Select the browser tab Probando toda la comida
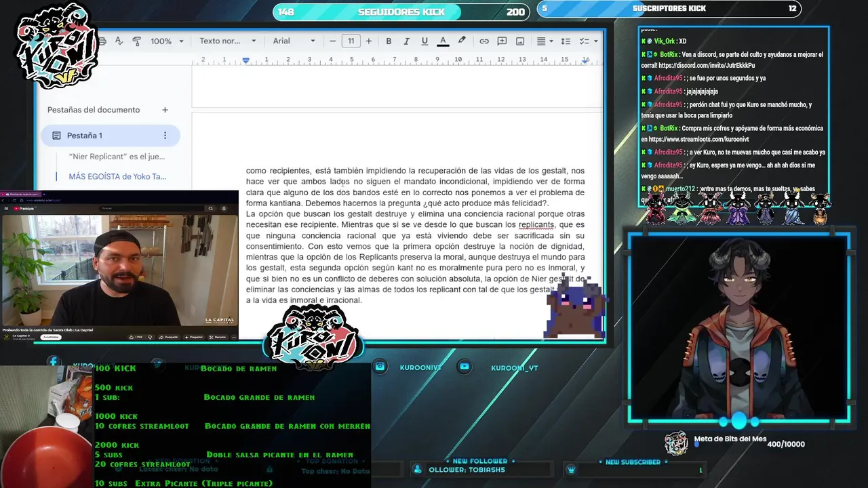The image size is (868, 488). 22,194
